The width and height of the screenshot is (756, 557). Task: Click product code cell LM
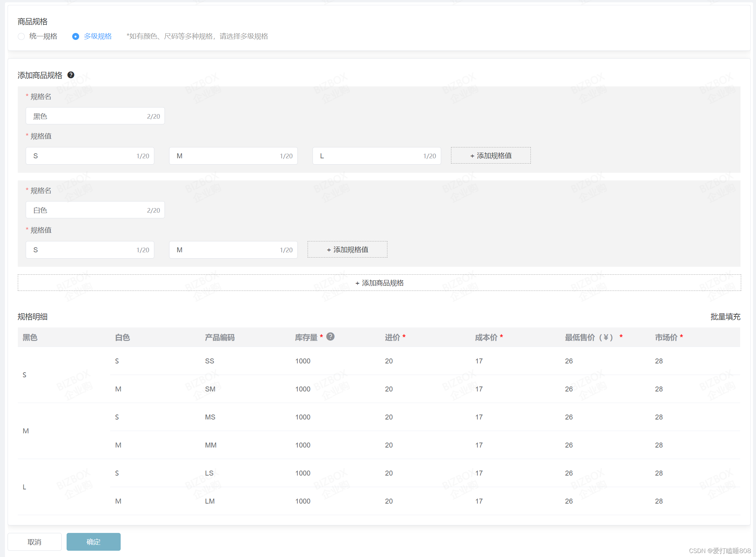point(210,501)
